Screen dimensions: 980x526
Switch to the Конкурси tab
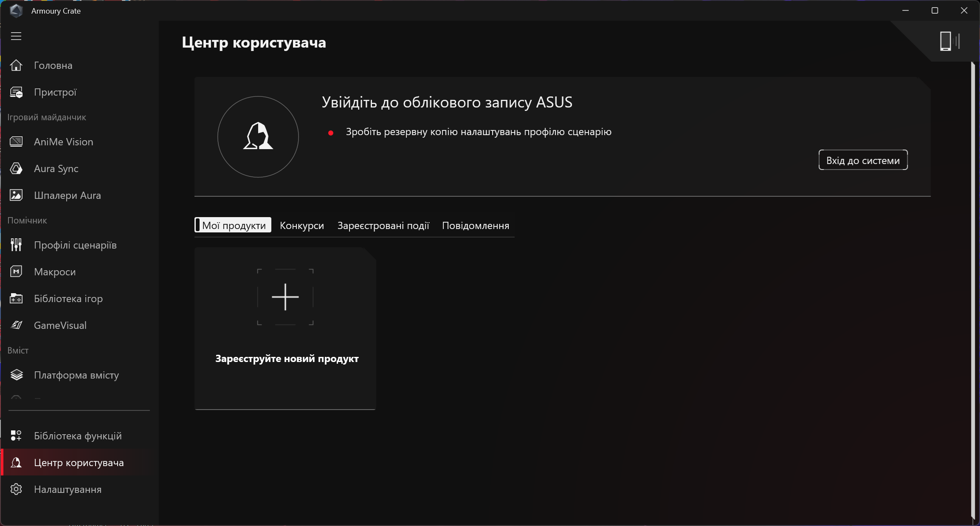(301, 226)
